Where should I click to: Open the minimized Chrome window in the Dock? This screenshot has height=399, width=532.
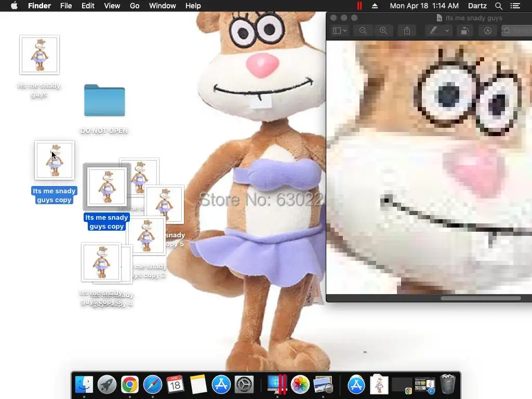point(402,385)
